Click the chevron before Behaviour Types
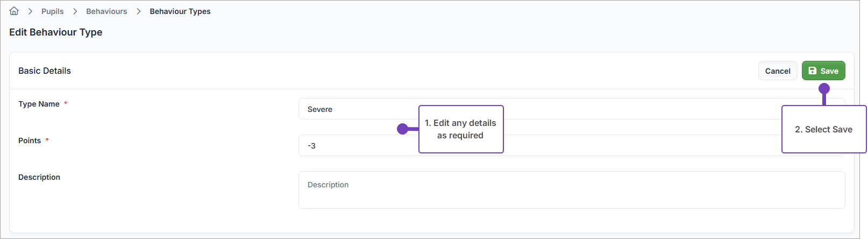The height and width of the screenshot is (239, 868). (x=138, y=11)
